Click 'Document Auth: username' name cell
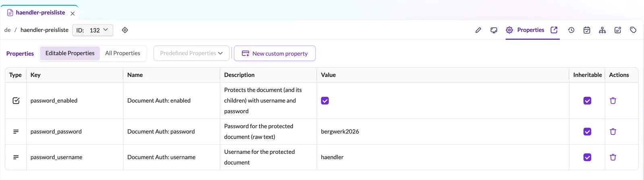This screenshot has height=180, width=644. [171, 157]
